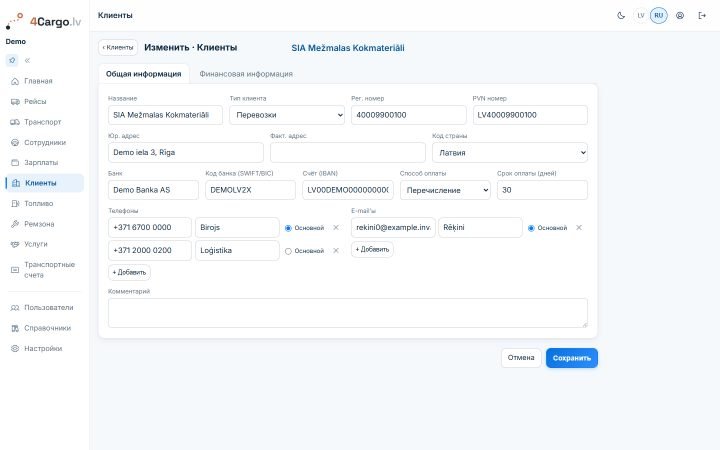This screenshot has width=720, height=450.
Task: Click the Rēķini email label field
Action: (480, 227)
